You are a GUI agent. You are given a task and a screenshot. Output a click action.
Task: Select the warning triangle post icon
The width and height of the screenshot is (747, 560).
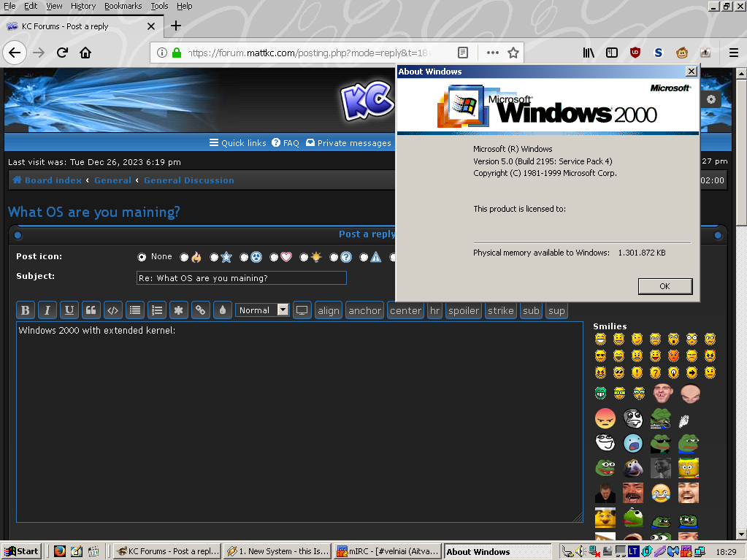tap(364, 257)
